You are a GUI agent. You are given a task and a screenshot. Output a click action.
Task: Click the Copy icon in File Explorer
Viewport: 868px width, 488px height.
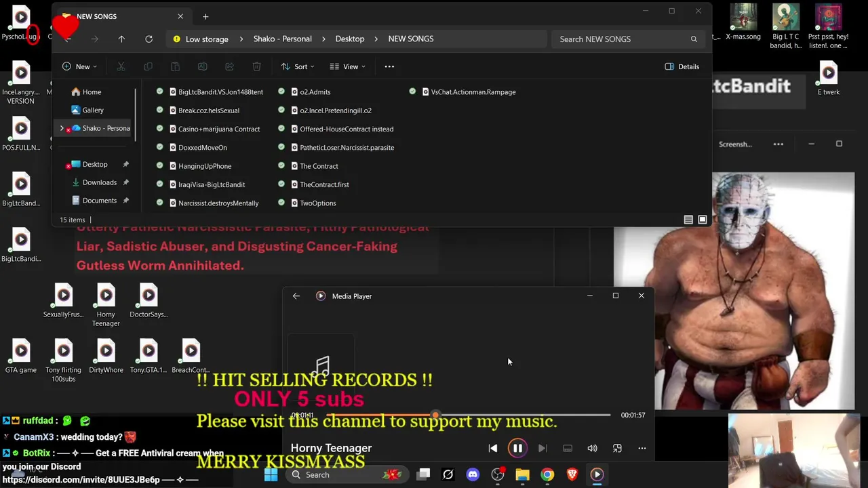[x=148, y=66]
